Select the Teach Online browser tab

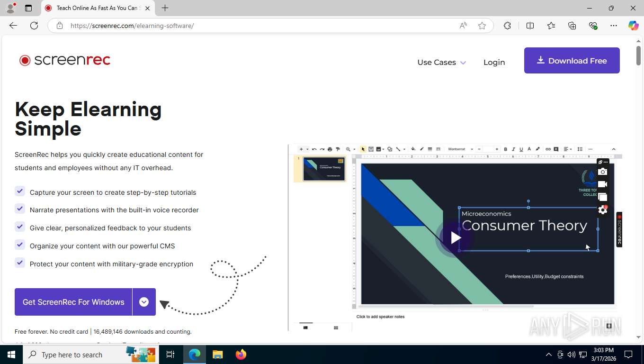(97, 8)
